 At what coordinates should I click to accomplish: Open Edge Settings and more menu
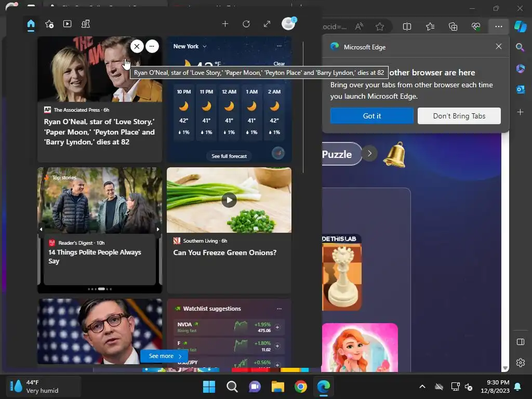pos(498,26)
